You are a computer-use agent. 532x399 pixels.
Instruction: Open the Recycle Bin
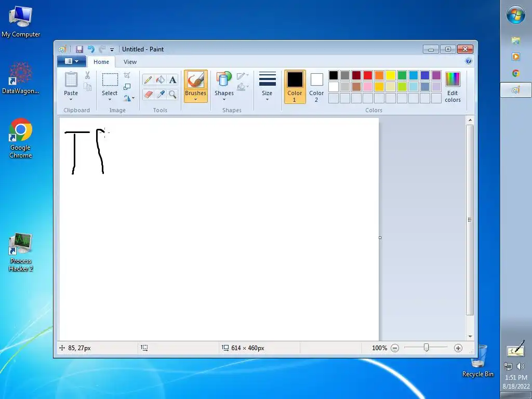tap(478, 361)
